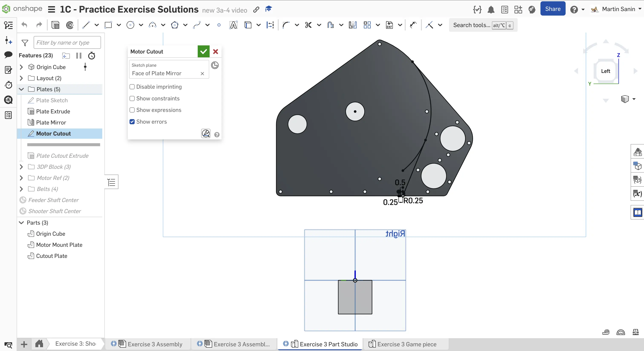The width and height of the screenshot is (644, 351).
Task: Check the Show constraints option
Action: 132,99
